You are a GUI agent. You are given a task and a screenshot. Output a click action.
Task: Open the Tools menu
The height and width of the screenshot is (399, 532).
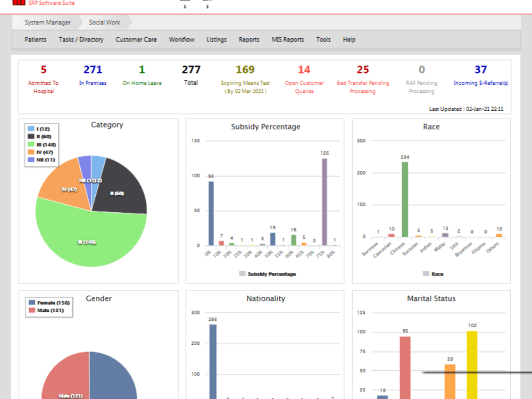[x=323, y=40]
